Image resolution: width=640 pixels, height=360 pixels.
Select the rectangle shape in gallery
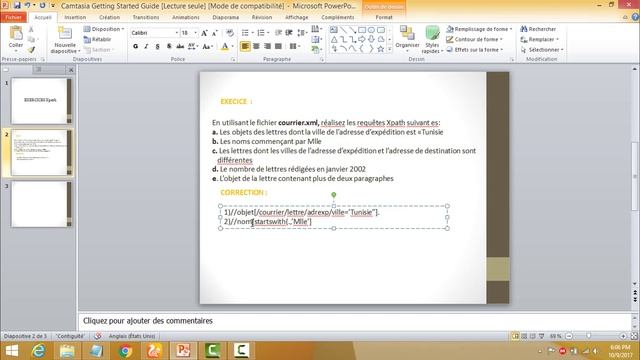point(362,30)
